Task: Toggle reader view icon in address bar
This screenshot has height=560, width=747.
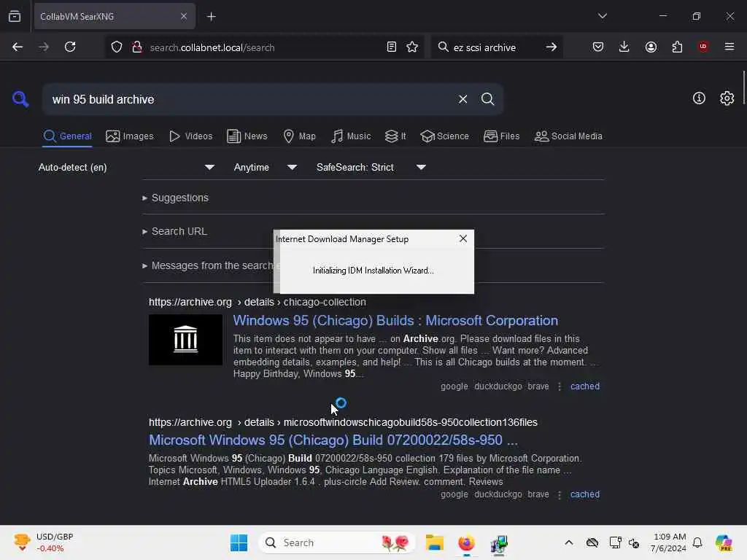Action: tap(392, 47)
